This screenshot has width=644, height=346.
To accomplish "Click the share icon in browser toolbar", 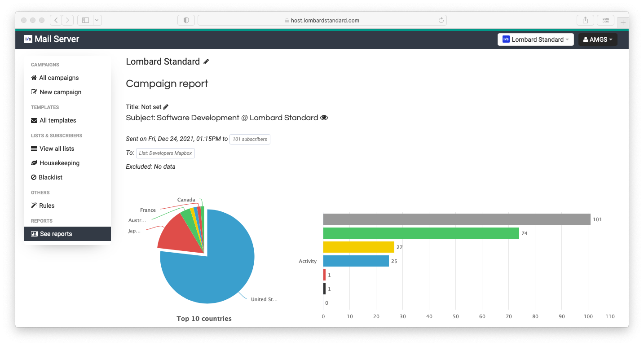I will pos(585,20).
